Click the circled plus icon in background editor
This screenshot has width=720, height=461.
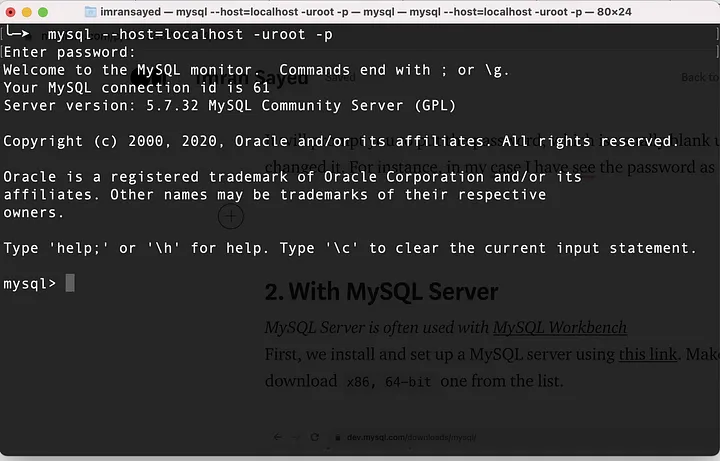pos(231,216)
